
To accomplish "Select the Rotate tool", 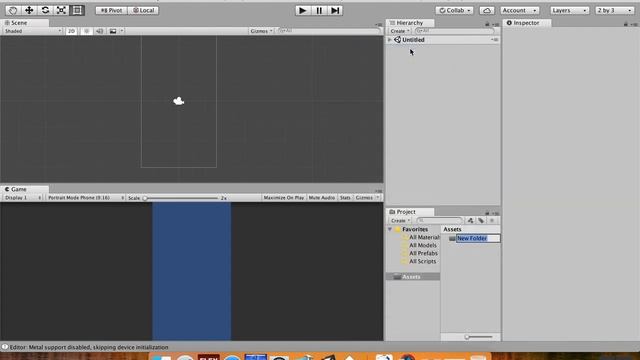I will pos(45,10).
